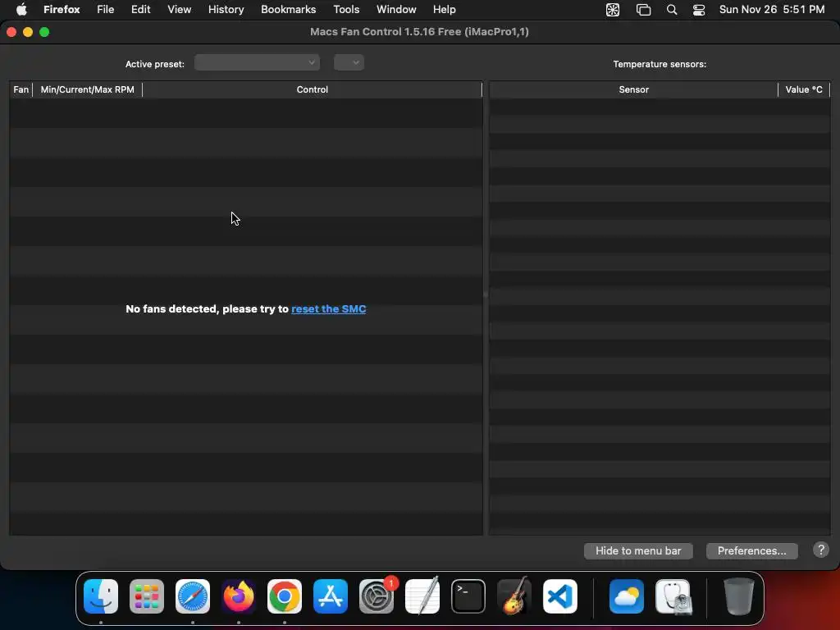The height and width of the screenshot is (630, 840).
Task: Launch Terminal from the Dock
Action: click(468, 596)
